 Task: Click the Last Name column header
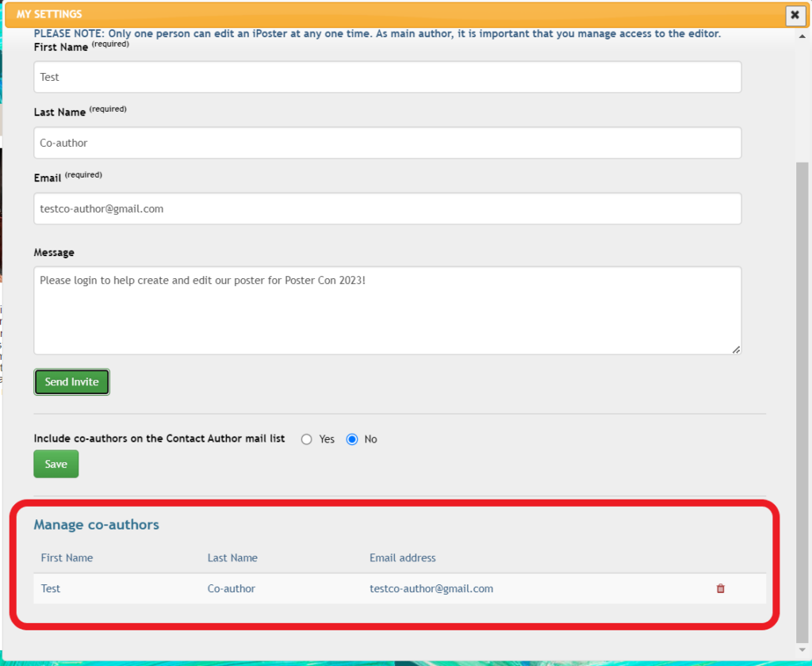click(x=232, y=557)
